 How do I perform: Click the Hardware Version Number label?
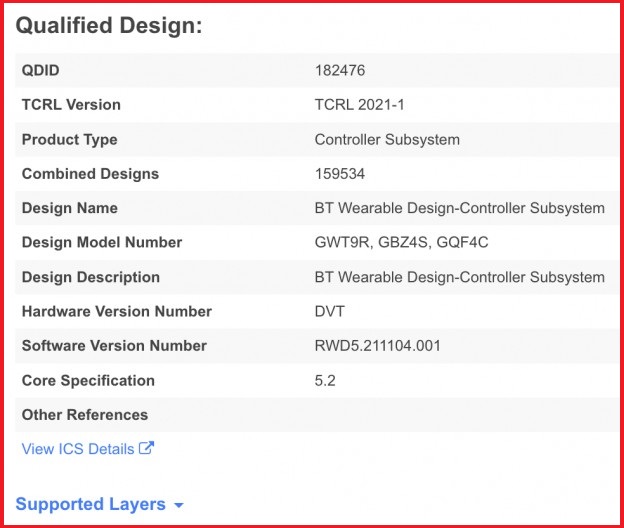point(117,311)
